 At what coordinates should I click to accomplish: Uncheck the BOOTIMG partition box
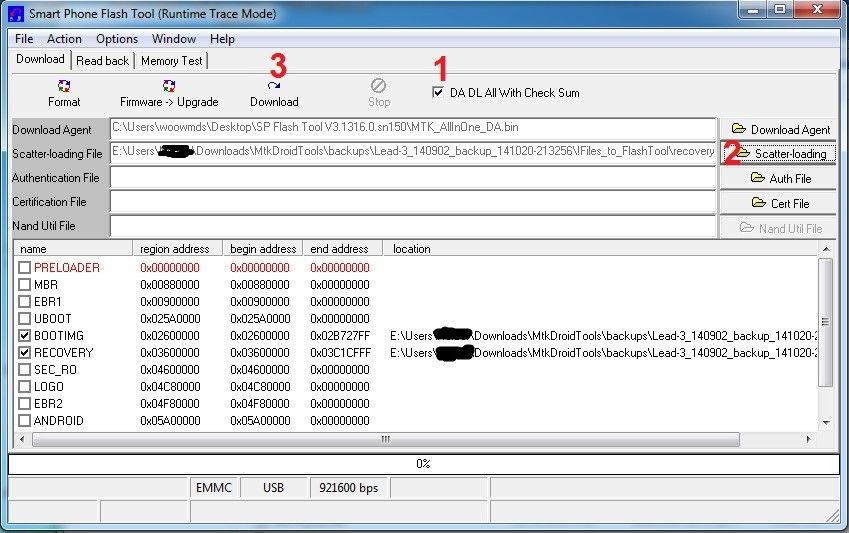click(x=24, y=336)
